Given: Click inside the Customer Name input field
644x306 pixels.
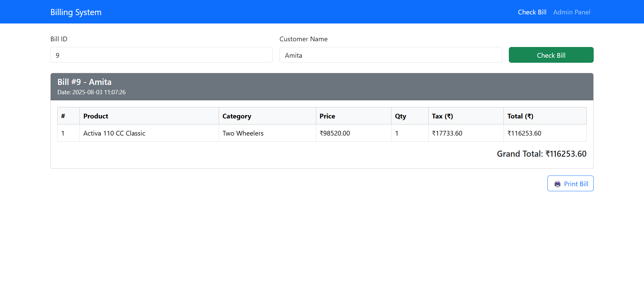Looking at the screenshot, I should pos(390,55).
